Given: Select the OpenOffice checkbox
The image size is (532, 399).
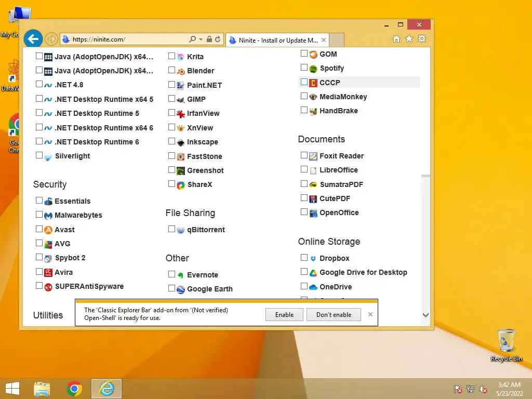Looking at the screenshot, I should (x=304, y=212).
